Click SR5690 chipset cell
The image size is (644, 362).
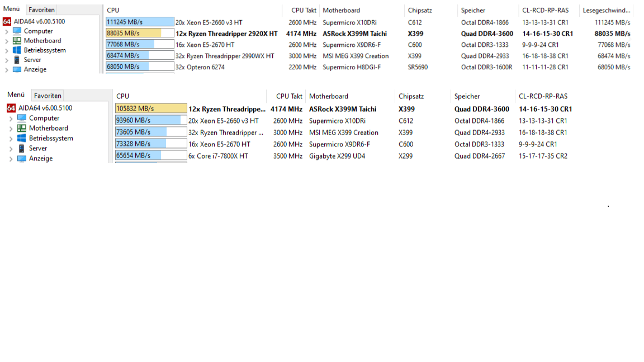pos(418,67)
